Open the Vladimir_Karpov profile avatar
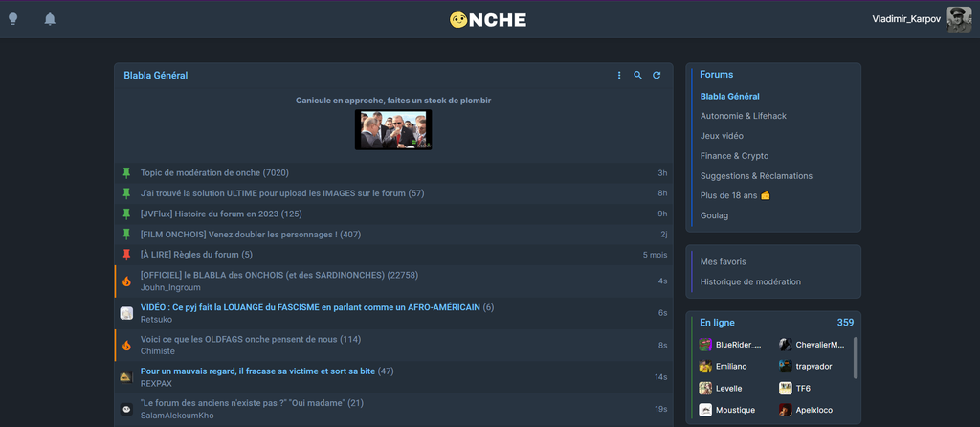This screenshot has width=980, height=427. tap(959, 19)
